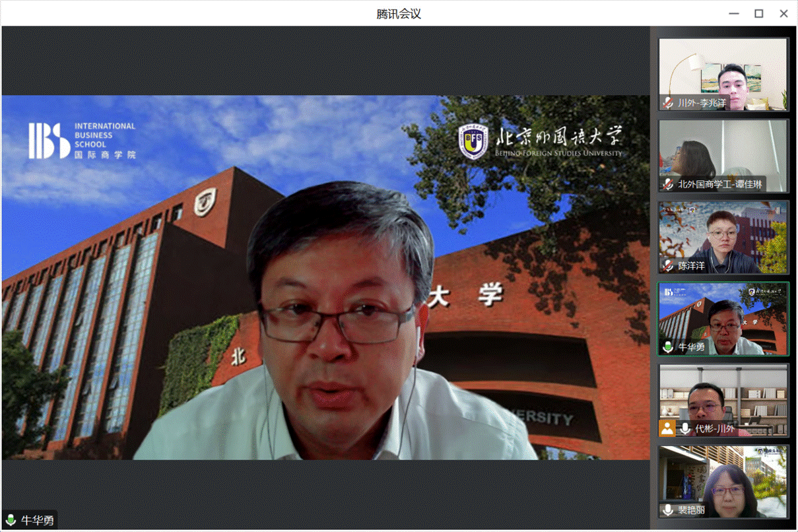Click green active mic icon in 牛华勇 thumbnail
This screenshot has height=532, width=798.
(668, 347)
